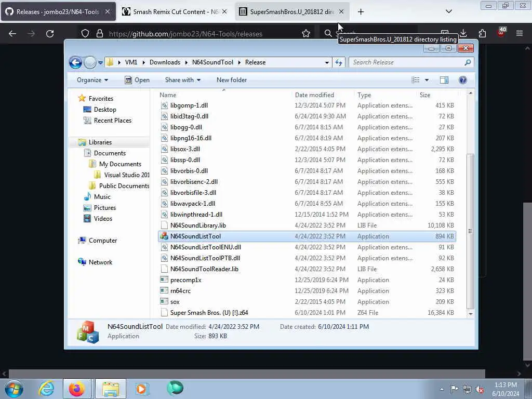Open the view options dropdown arrow
This screenshot has height=399, width=532.
427,80
